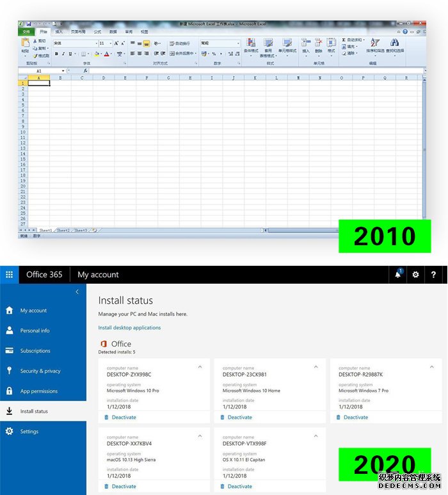Deactivate the DESKTOP-23CK981 install

[x=236, y=418]
